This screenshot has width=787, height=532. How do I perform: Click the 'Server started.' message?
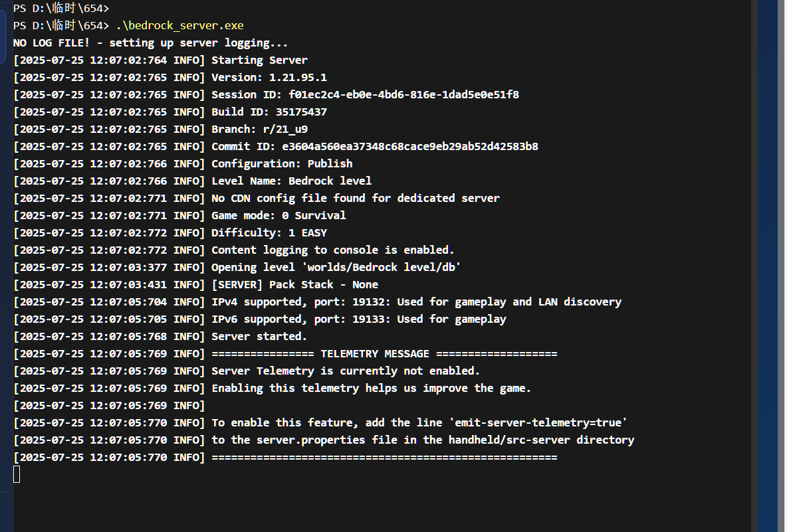click(259, 337)
